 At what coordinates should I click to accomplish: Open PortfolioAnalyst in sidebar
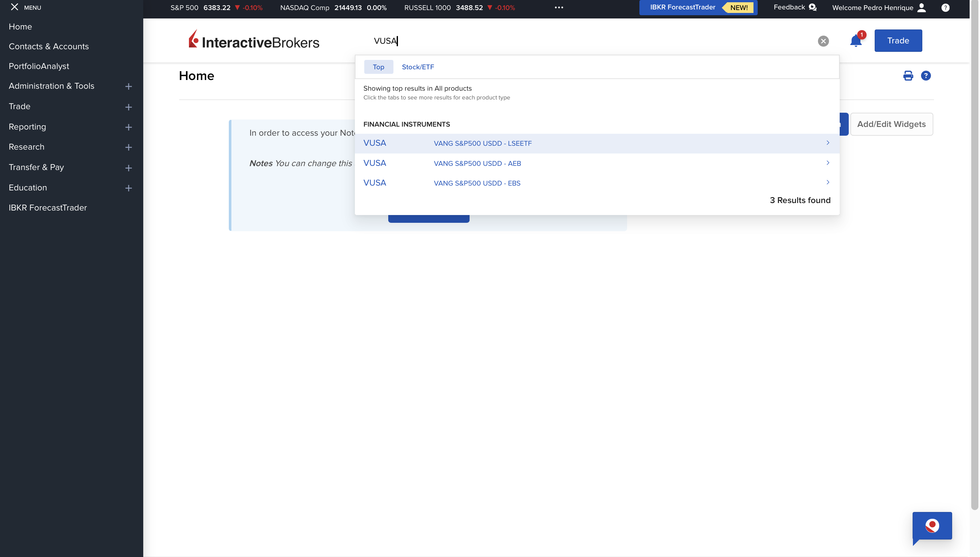[39, 67]
